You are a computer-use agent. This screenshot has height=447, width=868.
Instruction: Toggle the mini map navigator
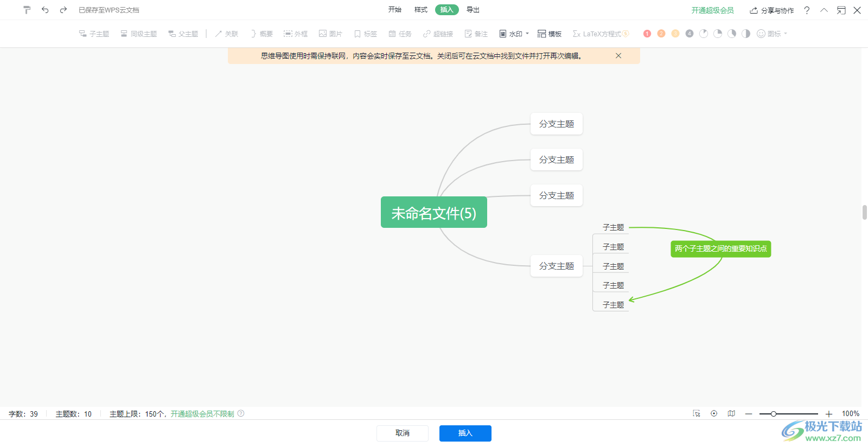click(x=731, y=413)
